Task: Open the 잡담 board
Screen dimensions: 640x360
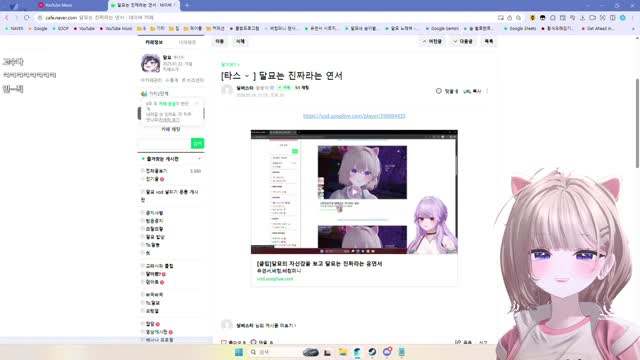Action: click(x=150, y=324)
